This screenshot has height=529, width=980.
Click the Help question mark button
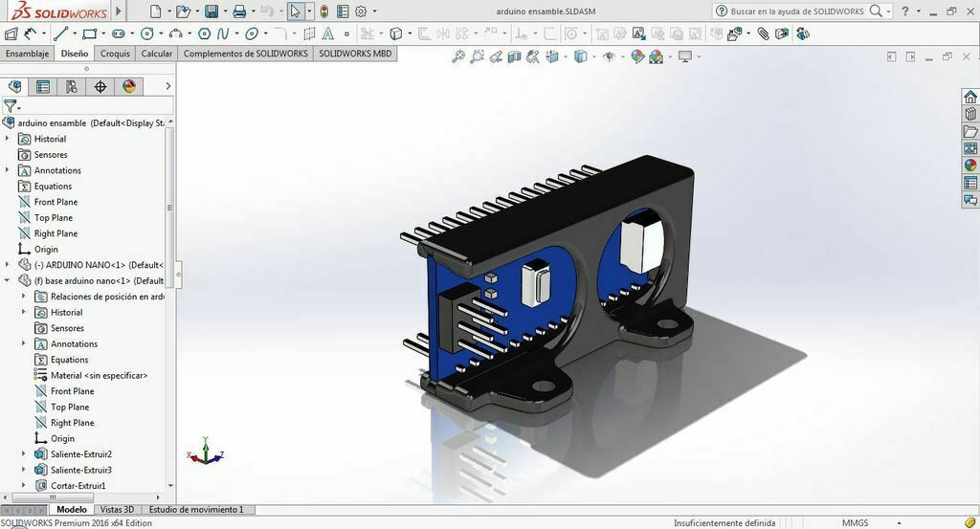point(905,11)
